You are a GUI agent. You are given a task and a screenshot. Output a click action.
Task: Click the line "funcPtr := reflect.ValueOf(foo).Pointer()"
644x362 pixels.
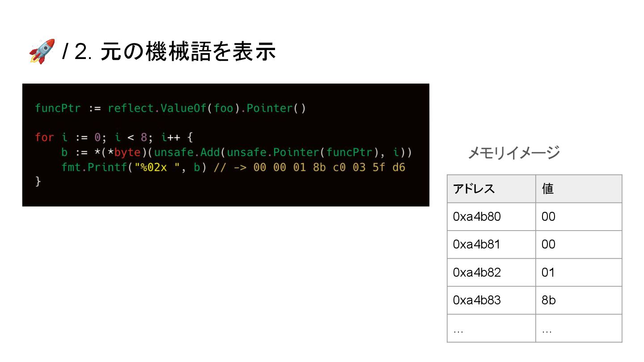coord(170,108)
